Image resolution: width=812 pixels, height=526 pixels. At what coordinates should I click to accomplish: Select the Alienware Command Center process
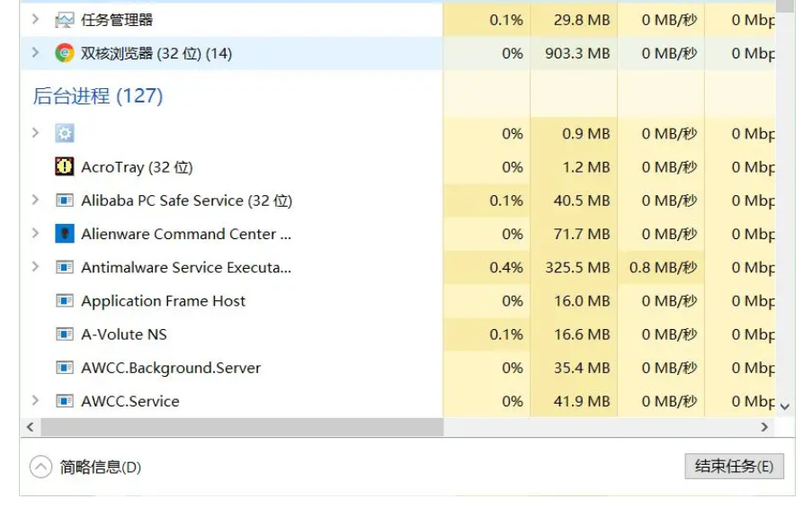point(186,234)
